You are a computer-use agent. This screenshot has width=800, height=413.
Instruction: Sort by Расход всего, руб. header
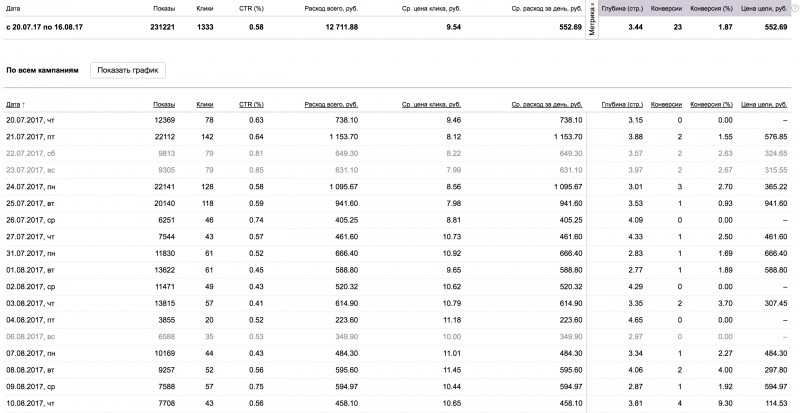(x=331, y=104)
